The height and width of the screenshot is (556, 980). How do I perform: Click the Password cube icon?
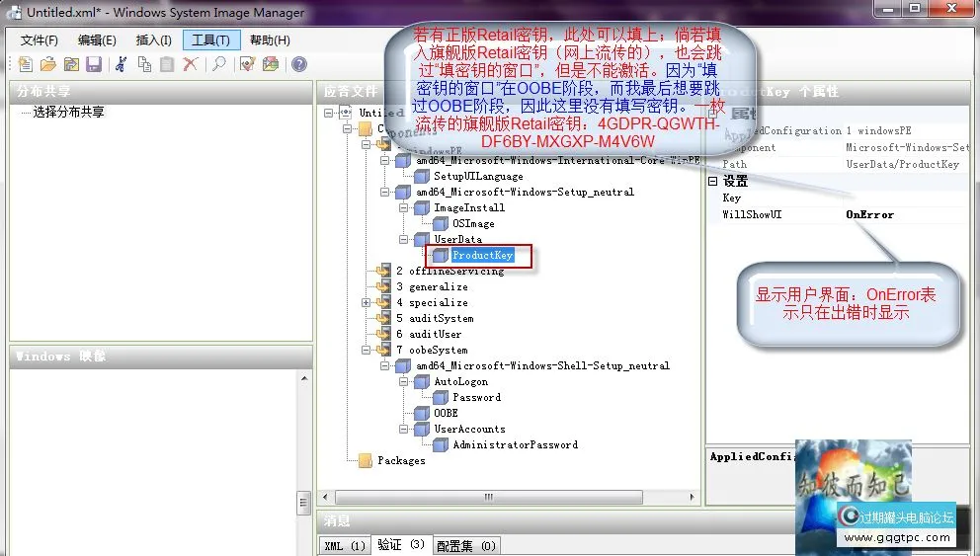441,397
